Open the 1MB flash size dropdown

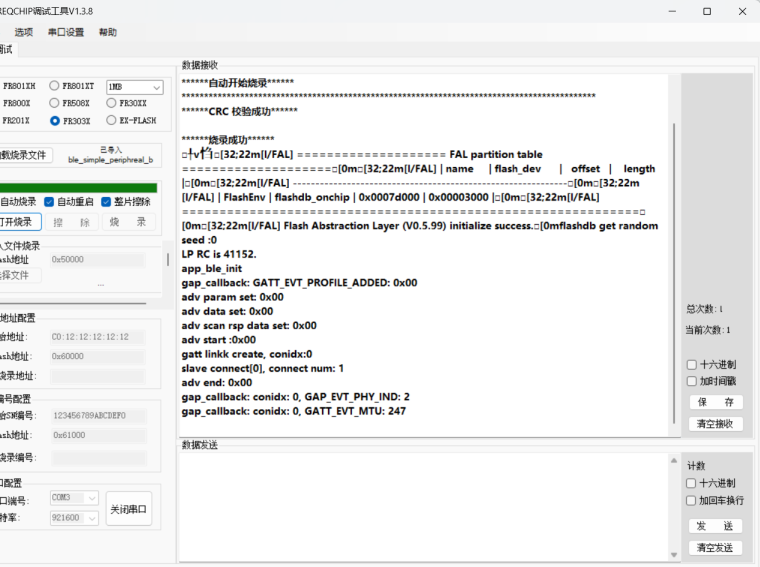pos(135,87)
